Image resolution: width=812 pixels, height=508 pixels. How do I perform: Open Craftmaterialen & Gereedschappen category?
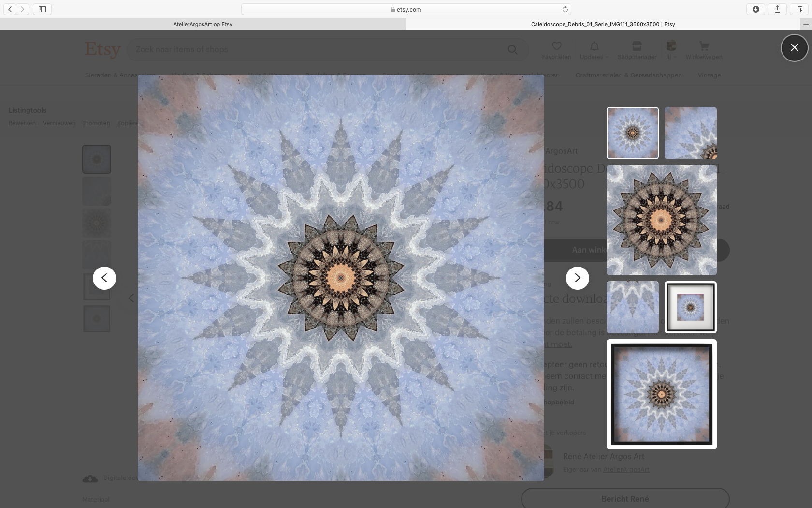click(x=628, y=75)
